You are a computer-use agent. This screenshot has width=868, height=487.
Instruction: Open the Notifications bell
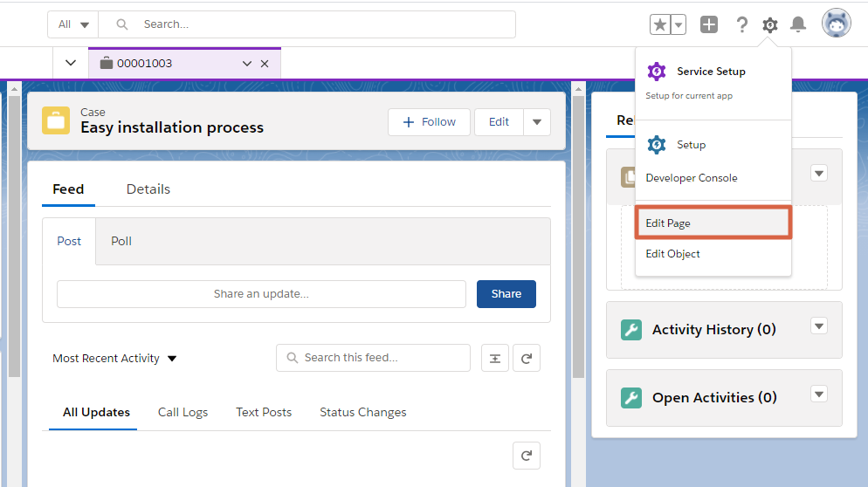tap(797, 24)
